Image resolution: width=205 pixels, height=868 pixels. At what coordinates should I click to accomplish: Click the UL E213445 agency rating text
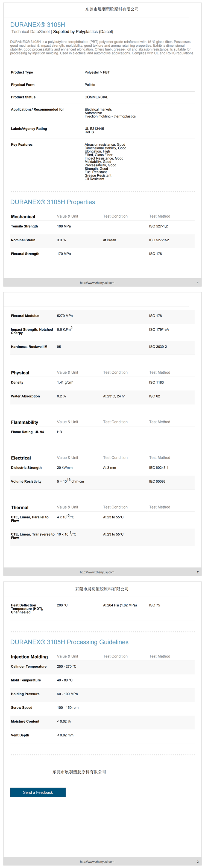(x=94, y=129)
